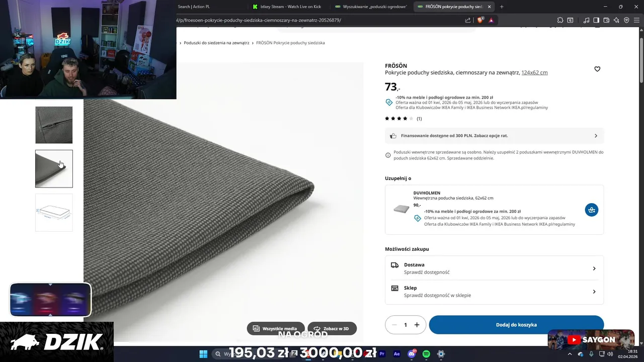Screen dimensions: 644x362
Task: Select the zipper detail thumbnail
Action: pyautogui.click(x=54, y=125)
